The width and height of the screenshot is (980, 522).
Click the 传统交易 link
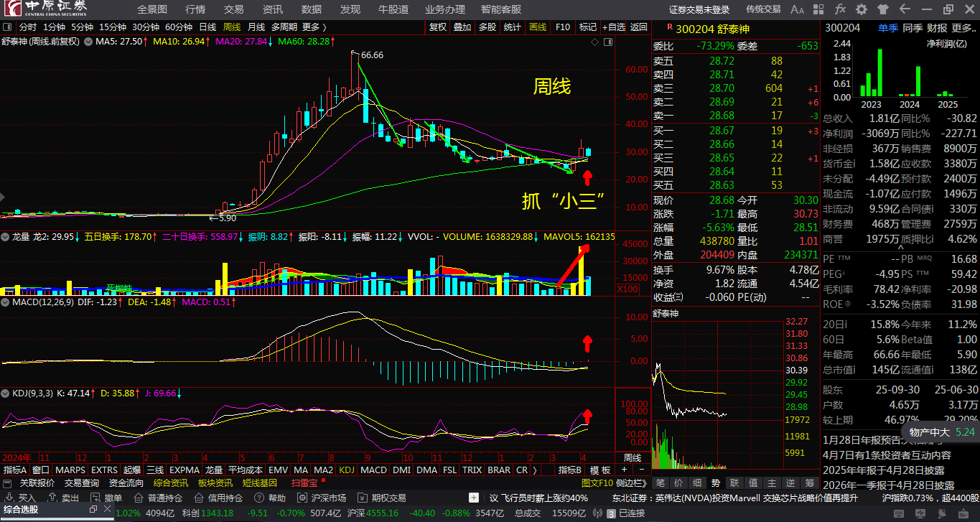(763, 9)
